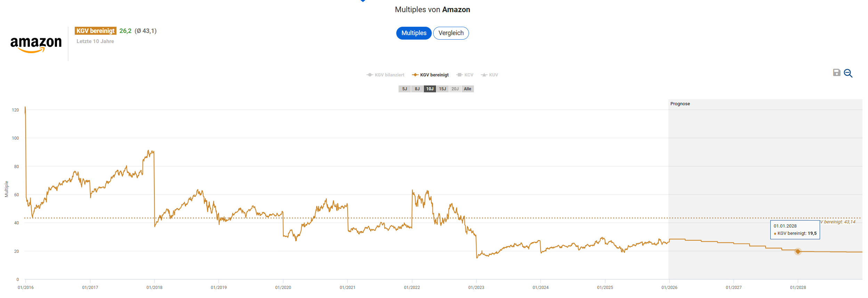The image size is (868, 298).
Task: Click the save chart disk icon
Action: pyautogui.click(x=837, y=73)
